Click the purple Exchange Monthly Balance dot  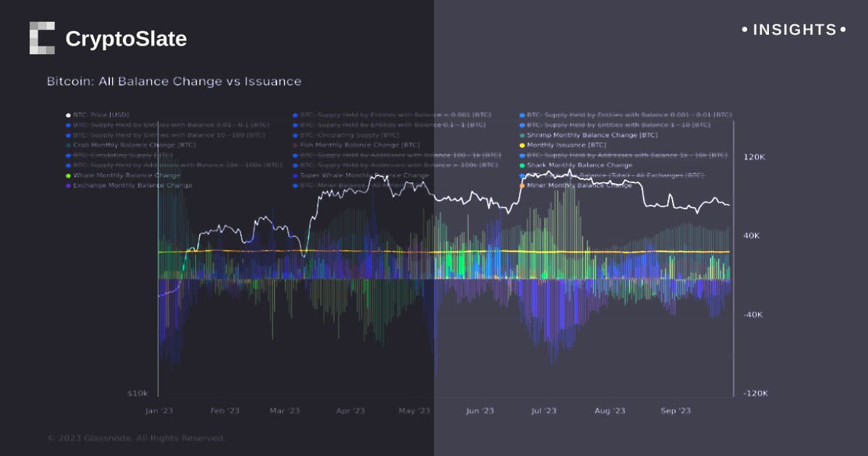tap(68, 186)
